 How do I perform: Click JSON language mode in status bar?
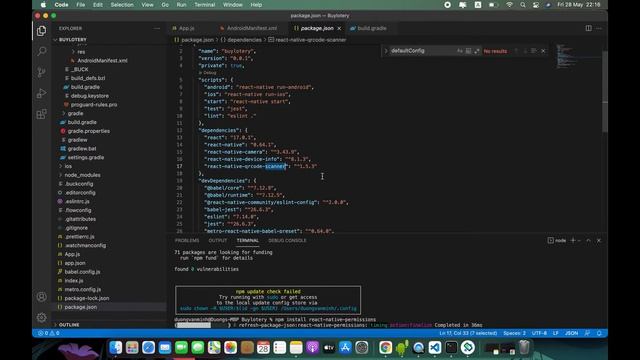[x=571, y=333]
